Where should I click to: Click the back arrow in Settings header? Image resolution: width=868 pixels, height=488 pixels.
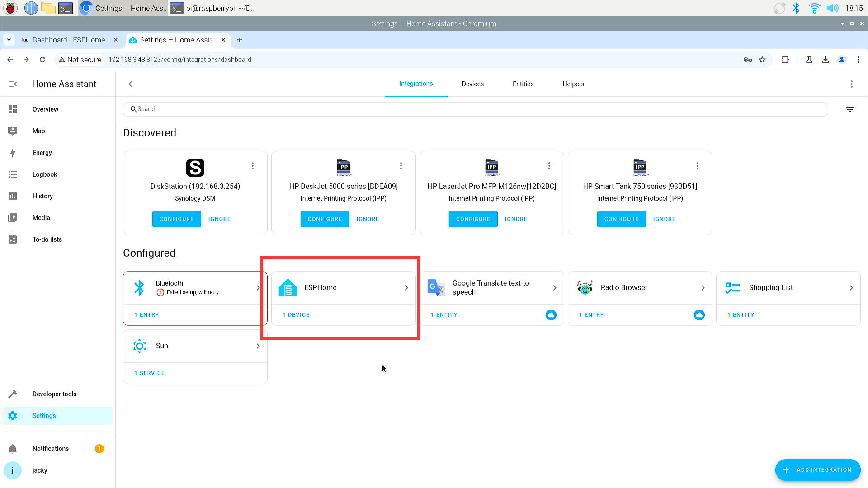pos(132,84)
